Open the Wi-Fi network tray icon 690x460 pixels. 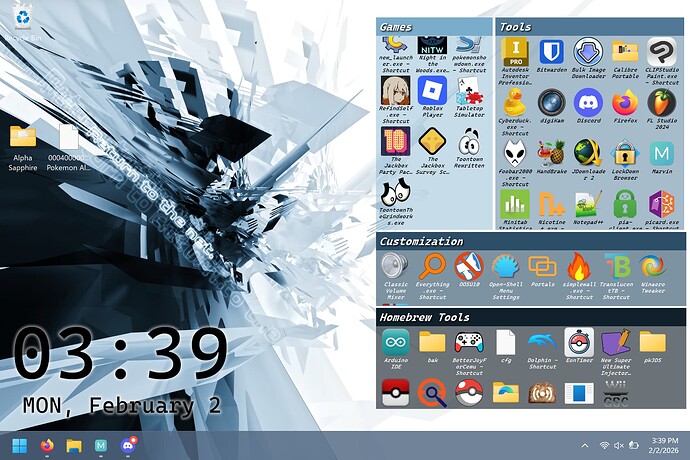604,445
